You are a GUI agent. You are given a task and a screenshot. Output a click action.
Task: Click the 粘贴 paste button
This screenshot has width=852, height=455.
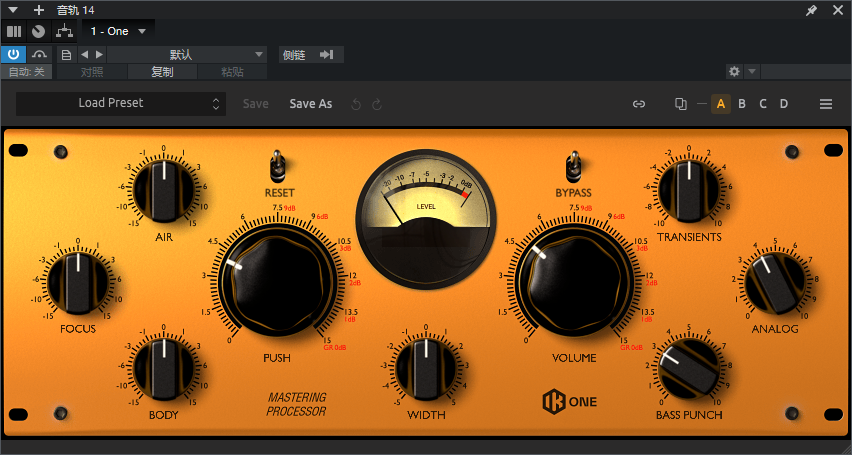pos(232,72)
